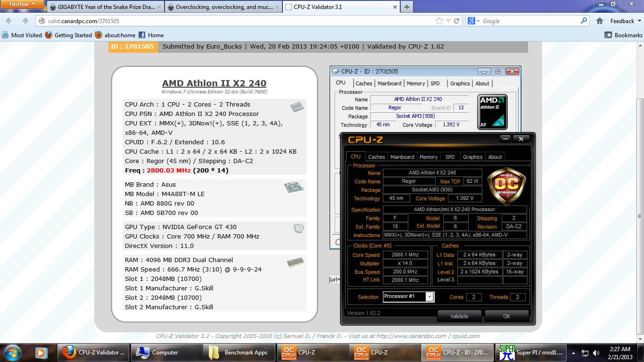Open the Bookmarks menu button

click(x=623, y=35)
